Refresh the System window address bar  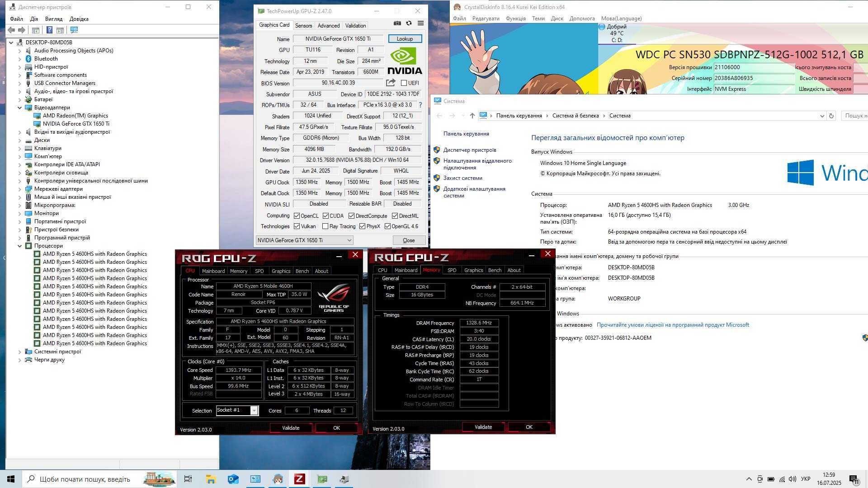click(x=831, y=116)
